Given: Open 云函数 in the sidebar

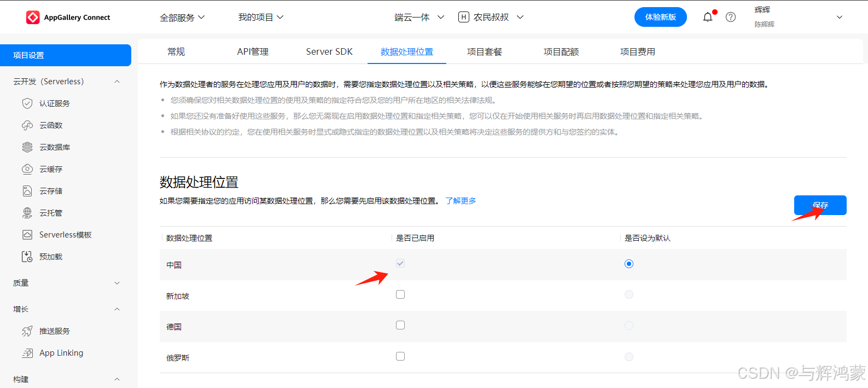Looking at the screenshot, I should click(51, 125).
